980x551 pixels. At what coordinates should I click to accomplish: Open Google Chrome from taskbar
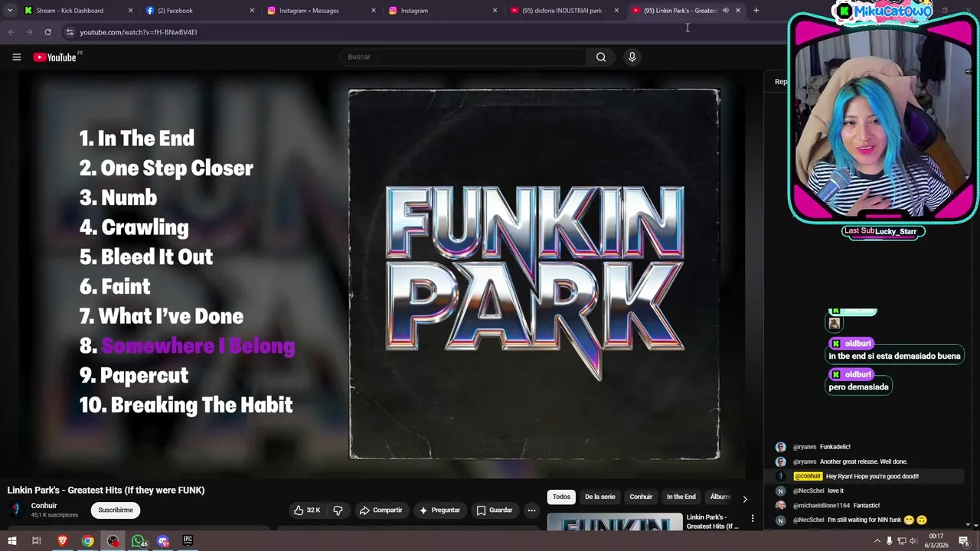click(x=88, y=541)
